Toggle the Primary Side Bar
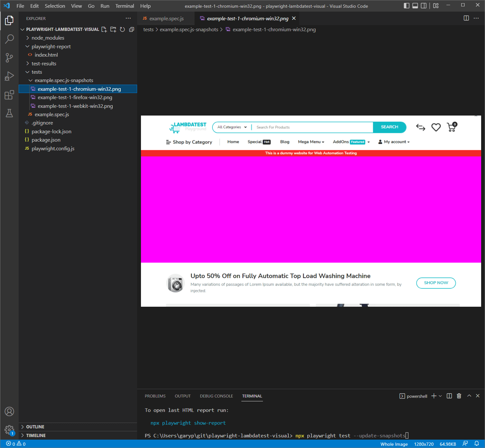 coord(406,5)
